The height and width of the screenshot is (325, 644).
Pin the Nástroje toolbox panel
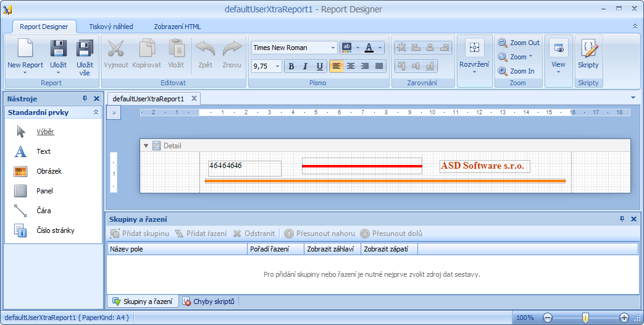85,99
